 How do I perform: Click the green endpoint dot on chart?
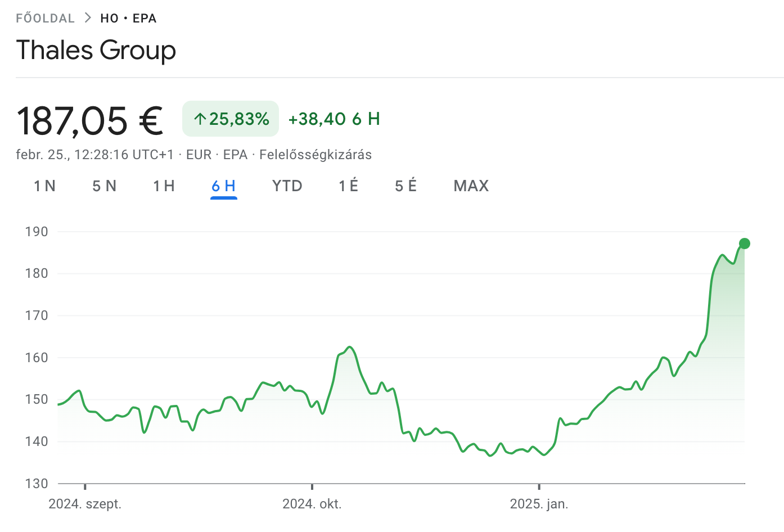pos(745,244)
